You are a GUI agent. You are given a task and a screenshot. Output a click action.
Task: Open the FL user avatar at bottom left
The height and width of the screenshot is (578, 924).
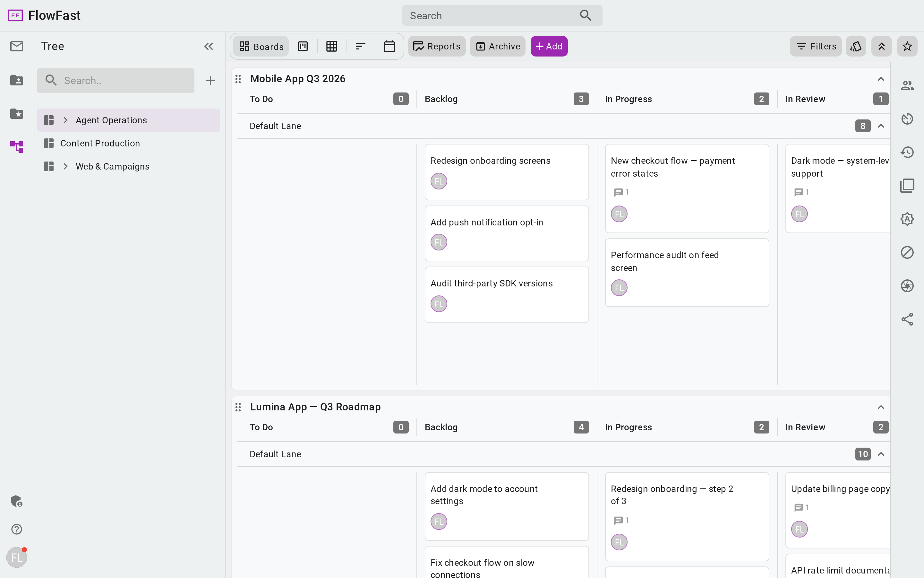point(16,558)
